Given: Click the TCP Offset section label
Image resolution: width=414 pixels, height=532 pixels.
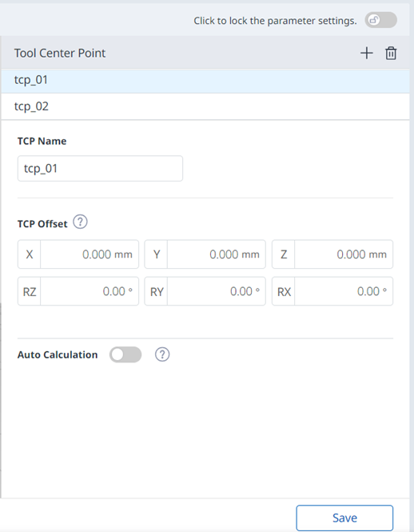Looking at the screenshot, I should pos(42,224).
